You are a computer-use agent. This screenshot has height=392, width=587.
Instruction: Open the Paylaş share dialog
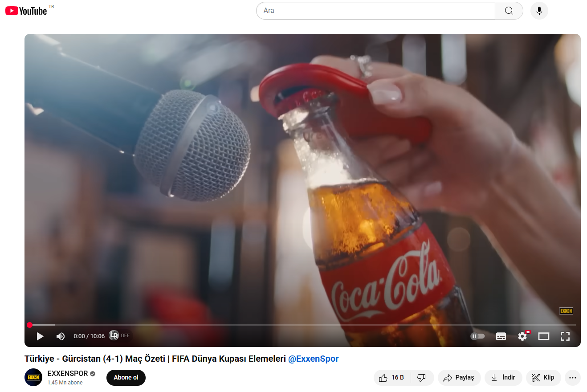pyautogui.click(x=459, y=378)
